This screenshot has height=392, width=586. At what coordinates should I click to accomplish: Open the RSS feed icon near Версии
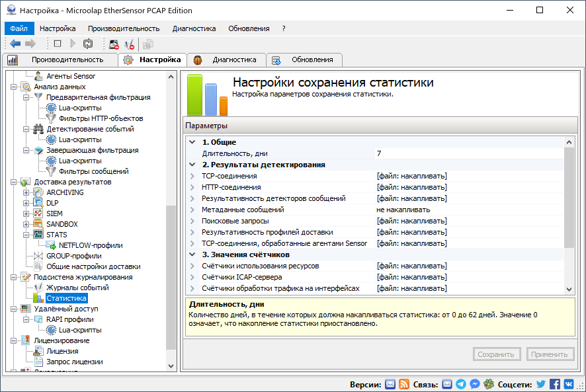pyautogui.click(x=405, y=383)
